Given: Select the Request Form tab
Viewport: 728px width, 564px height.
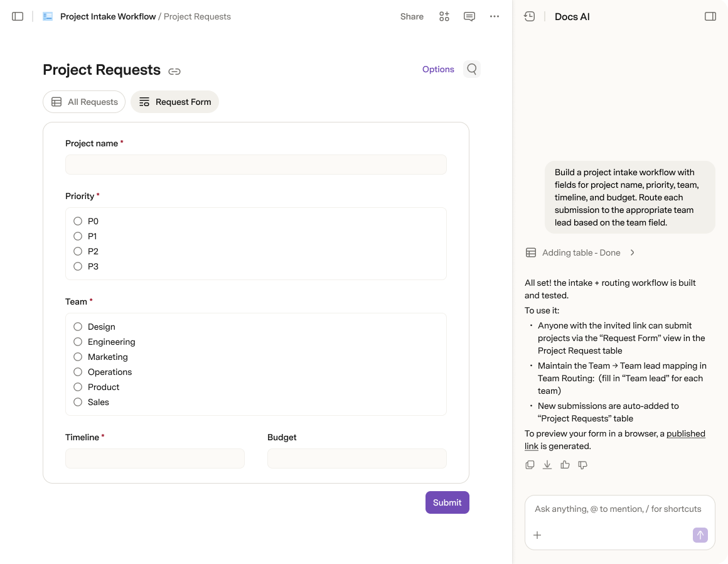Looking at the screenshot, I should [174, 102].
